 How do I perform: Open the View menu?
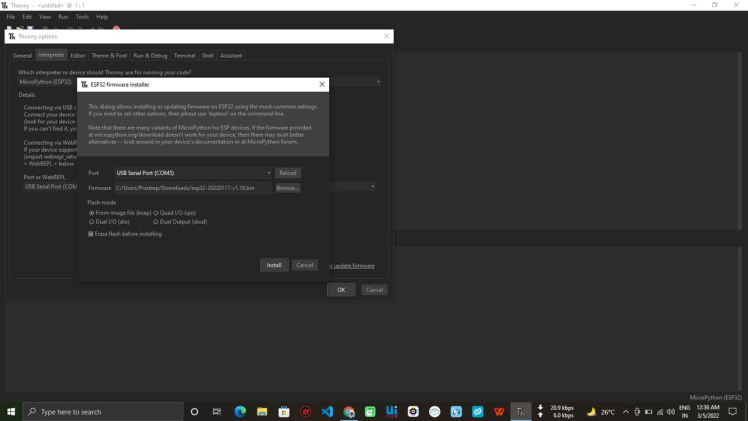pos(45,17)
